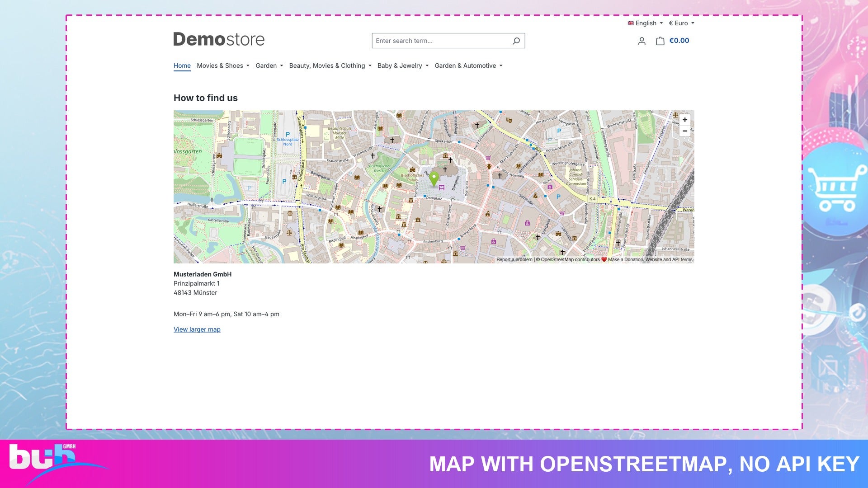Select the Home navigation item

182,66
